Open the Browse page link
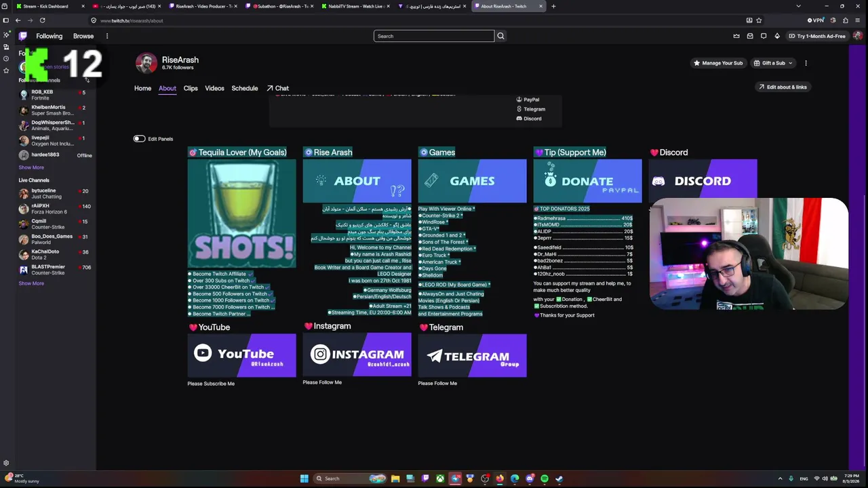The width and height of the screenshot is (868, 488). [83, 36]
